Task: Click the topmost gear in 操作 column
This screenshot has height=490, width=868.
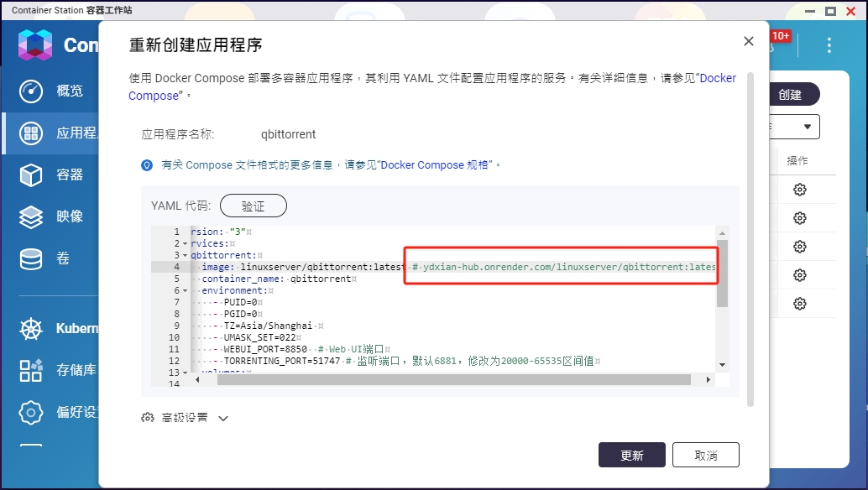Action: click(799, 190)
